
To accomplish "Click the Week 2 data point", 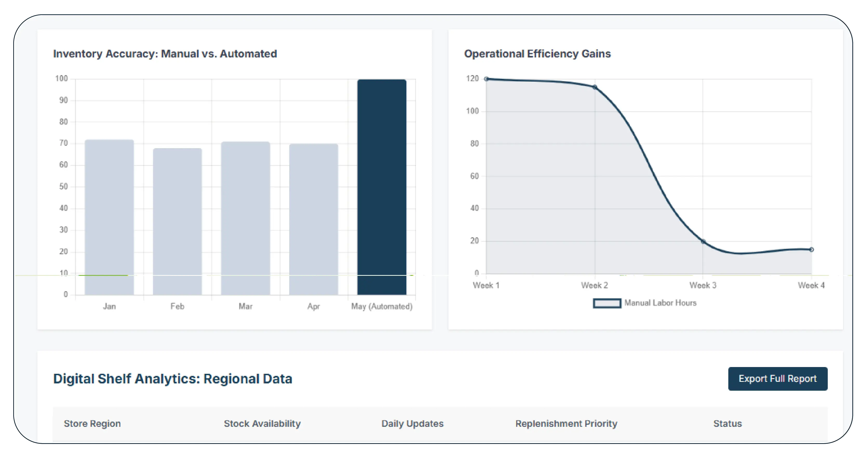I will pos(595,87).
